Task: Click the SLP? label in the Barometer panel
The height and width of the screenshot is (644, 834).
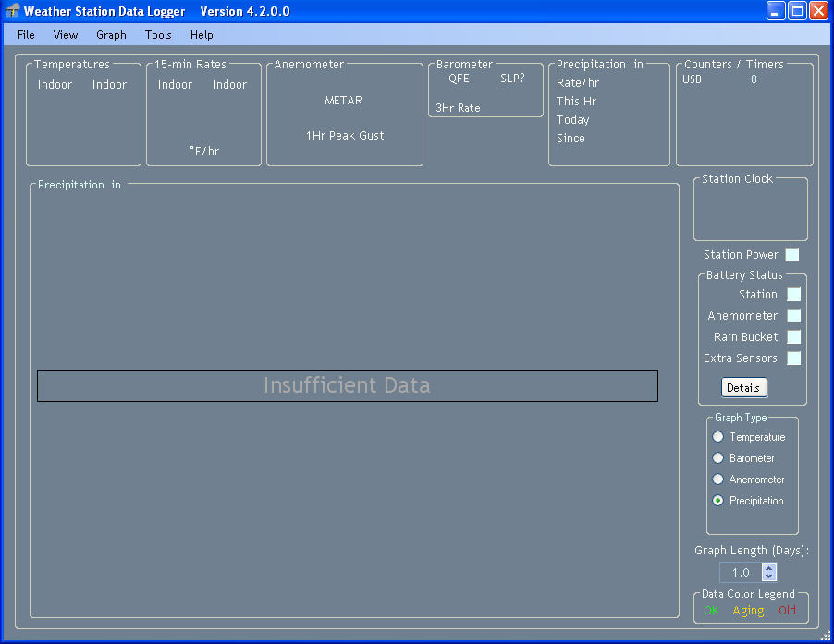Action: [513, 78]
